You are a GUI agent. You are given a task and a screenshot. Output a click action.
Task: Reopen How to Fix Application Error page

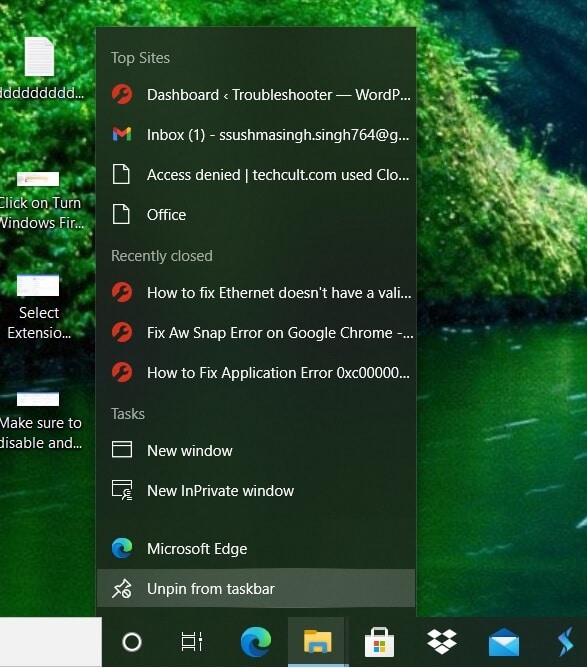[x=256, y=373]
